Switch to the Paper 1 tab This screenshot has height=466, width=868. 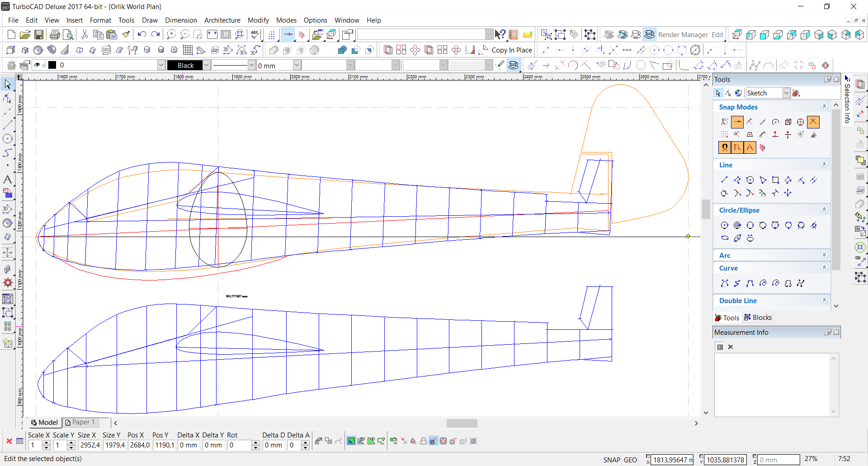(x=80, y=422)
